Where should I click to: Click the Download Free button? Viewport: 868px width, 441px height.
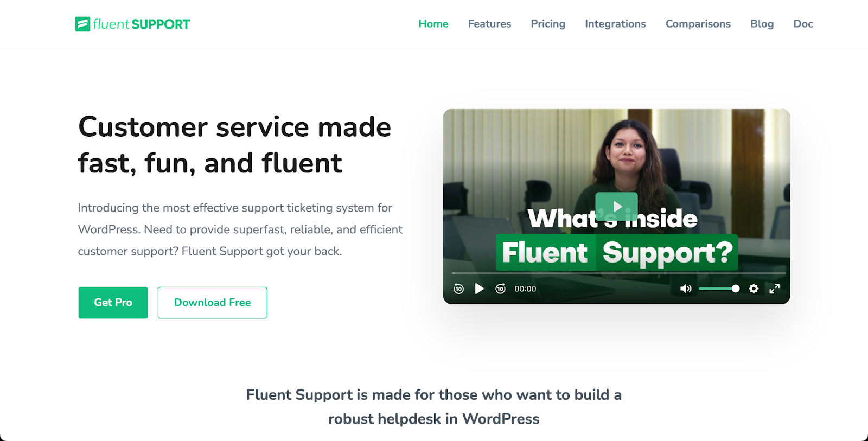213,303
